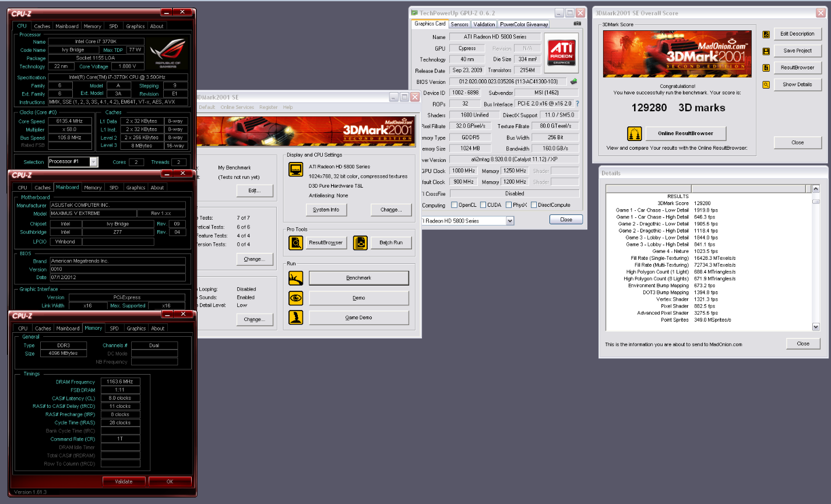Click the Save Project button
This screenshot has height=504, width=831.
click(x=798, y=51)
